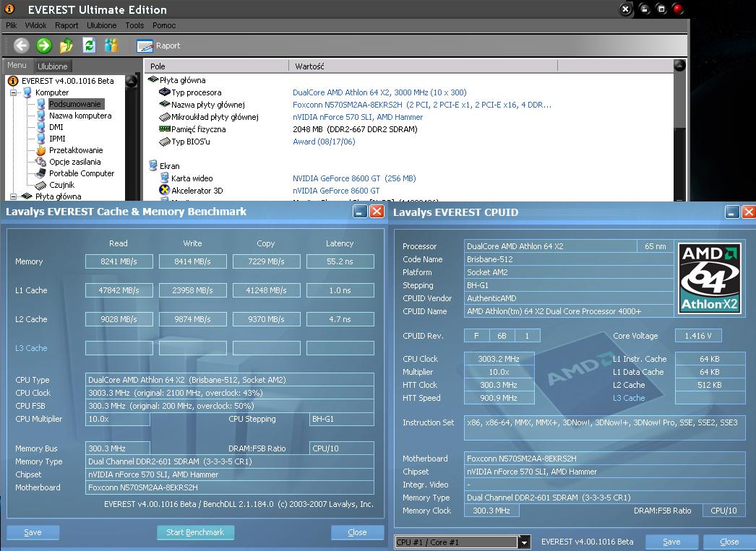Open the Tools menu
Screen dimensions: 756x551
click(x=134, y=25)
